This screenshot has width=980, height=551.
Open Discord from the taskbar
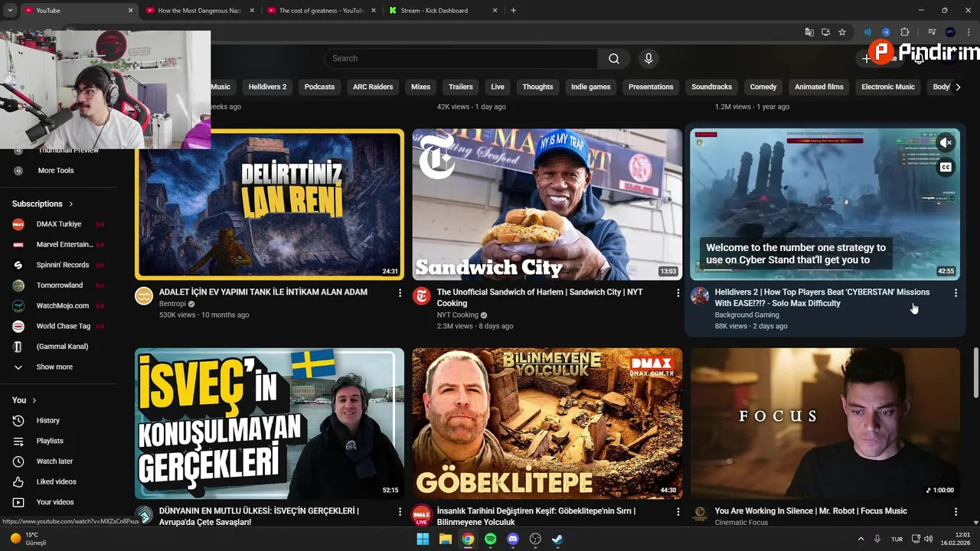(x=513, y=539)
